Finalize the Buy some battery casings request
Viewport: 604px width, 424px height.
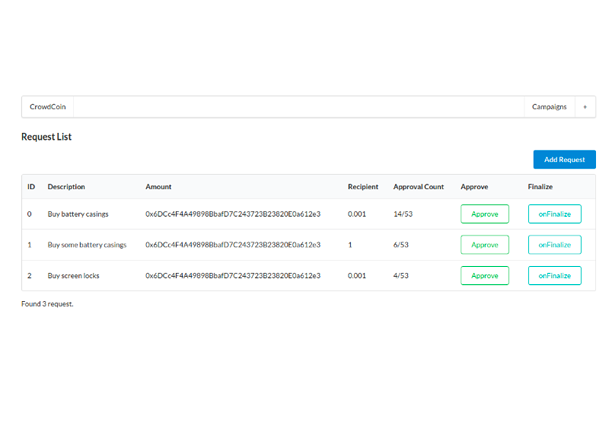pos(554,245)
